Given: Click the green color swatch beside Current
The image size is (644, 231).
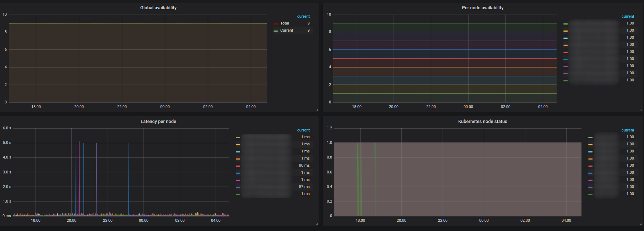Looking at the screenshot, I should click(x=276, y=31).
